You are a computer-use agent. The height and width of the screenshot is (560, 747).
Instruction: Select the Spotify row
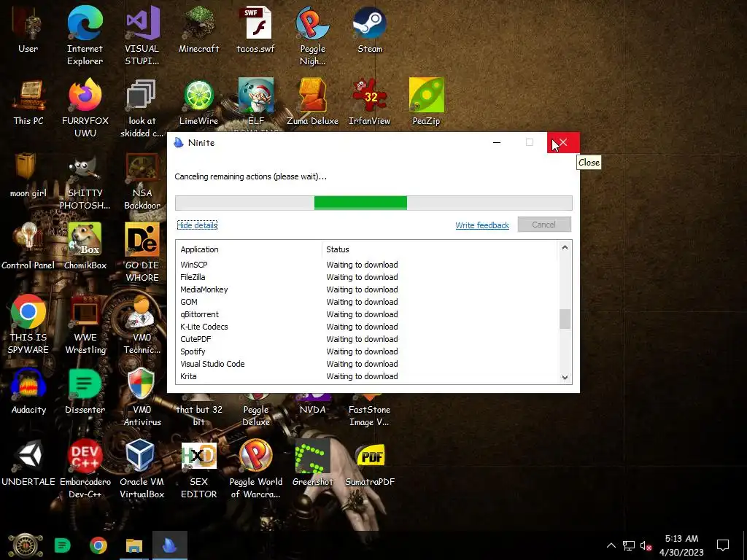367,351
